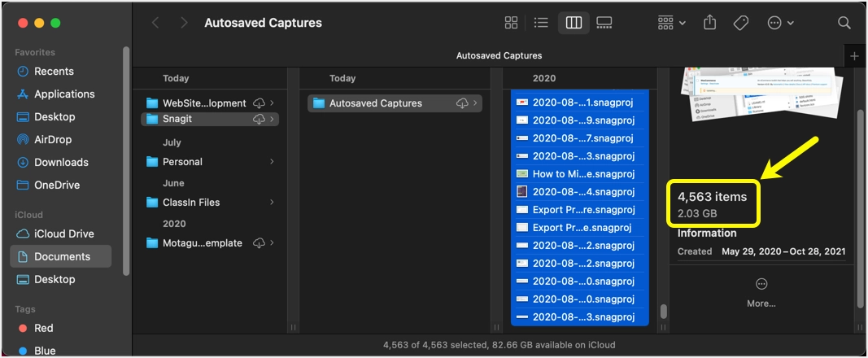Switch to icon view in toolbar
The width and height of the screenshot is (868, 358).
click(512, 23)
